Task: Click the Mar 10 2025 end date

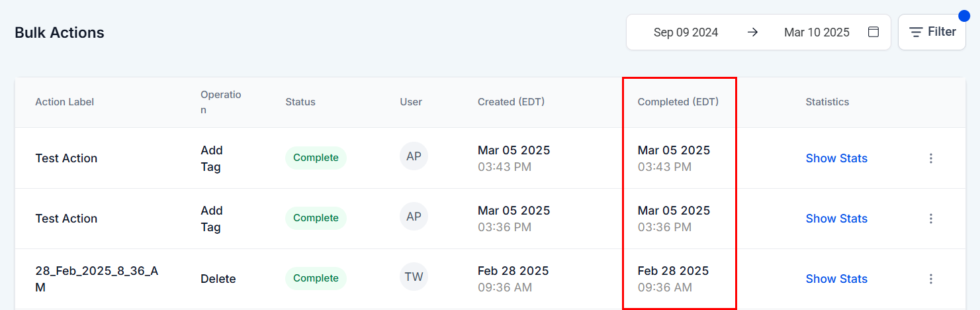Action: (816, 32)
